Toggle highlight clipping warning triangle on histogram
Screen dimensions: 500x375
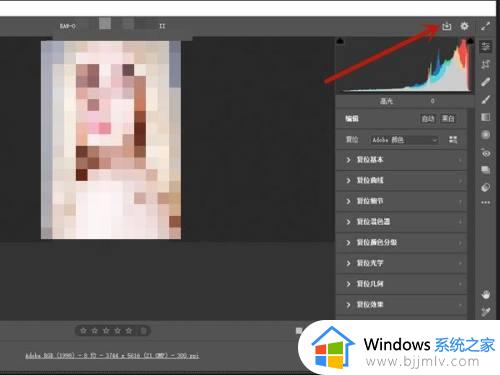470,41
